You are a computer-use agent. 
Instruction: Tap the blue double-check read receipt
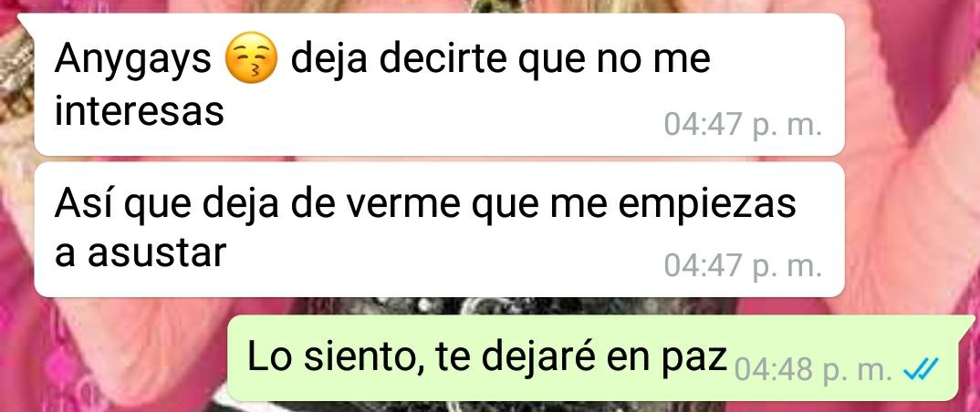[921, 373]
